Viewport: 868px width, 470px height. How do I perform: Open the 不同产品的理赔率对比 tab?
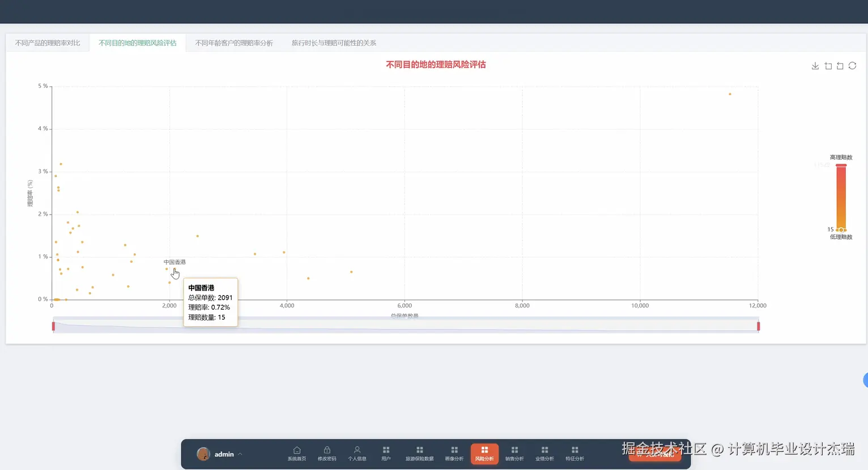tap(48, 43)
